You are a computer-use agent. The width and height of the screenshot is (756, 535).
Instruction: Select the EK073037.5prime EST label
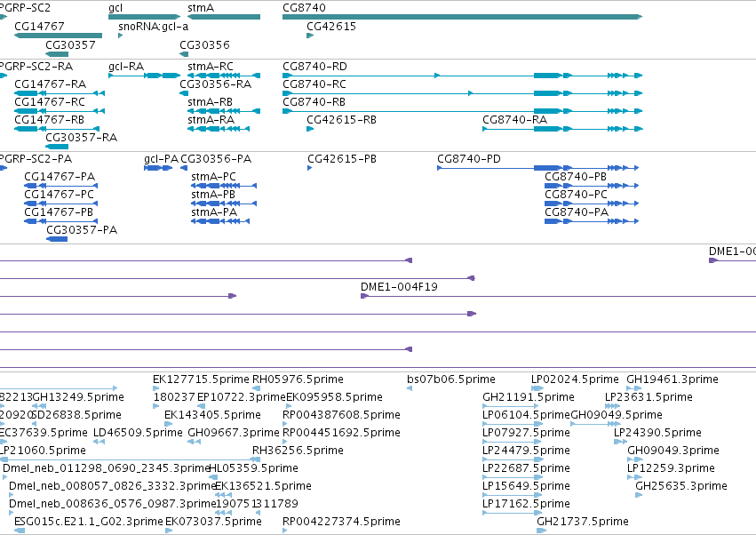213,522
